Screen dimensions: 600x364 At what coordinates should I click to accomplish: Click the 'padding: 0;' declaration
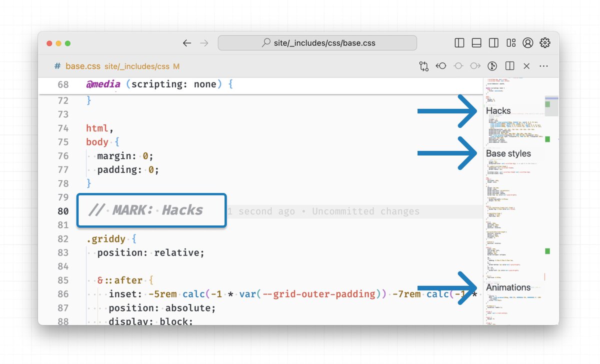pyautogui.click(x=128, y=169)
